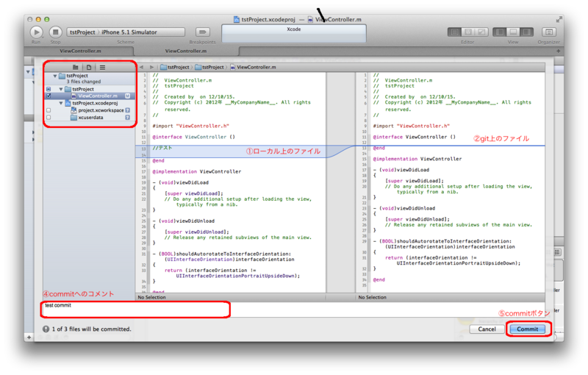Toggle the Breakpoints button

coord(203,32)
